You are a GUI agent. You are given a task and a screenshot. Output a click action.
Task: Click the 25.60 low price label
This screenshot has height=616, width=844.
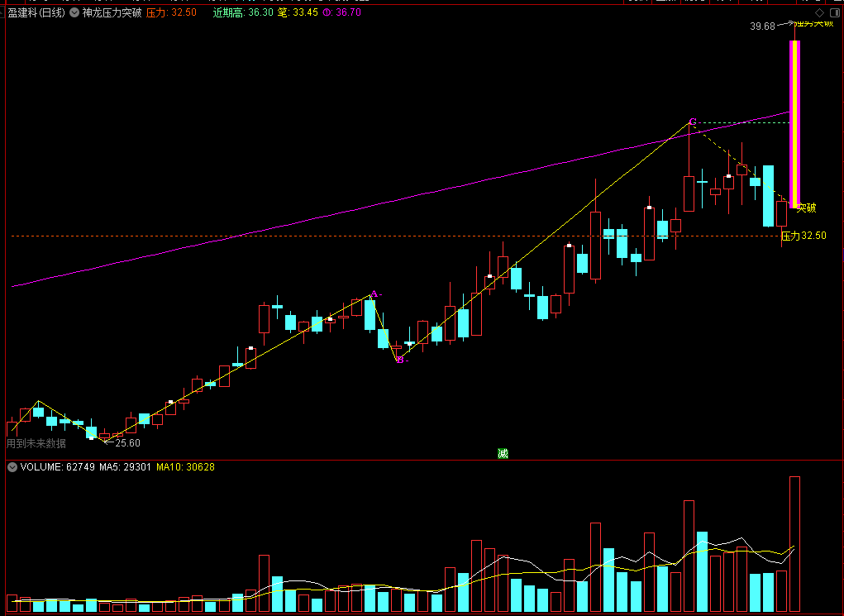tap(127, 443)
